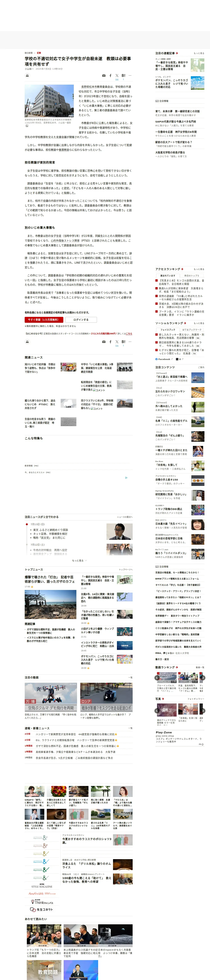Open 爆撃で壊された「灯台」 top news photo
The image size is (210, 980).
[51, 605]
